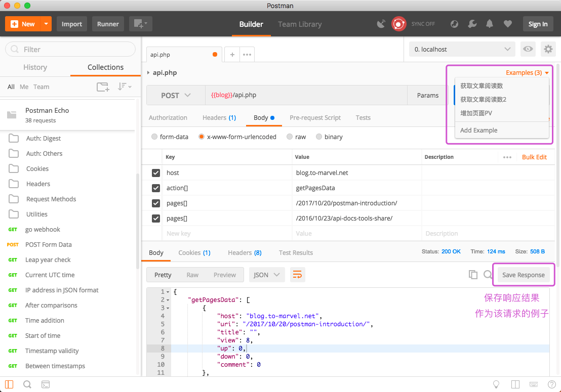
Task: Select the form-data radio button
Action: coord(154,137)
